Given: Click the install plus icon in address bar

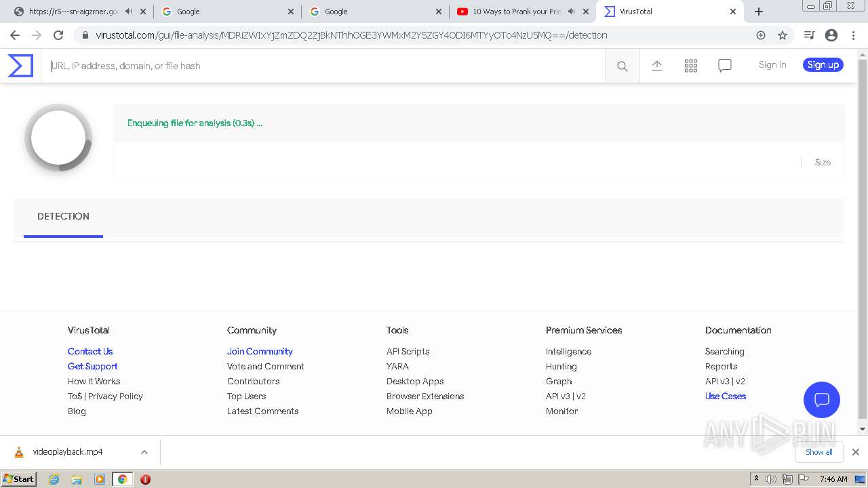Looking at the screenshot, I should (761, 35).
